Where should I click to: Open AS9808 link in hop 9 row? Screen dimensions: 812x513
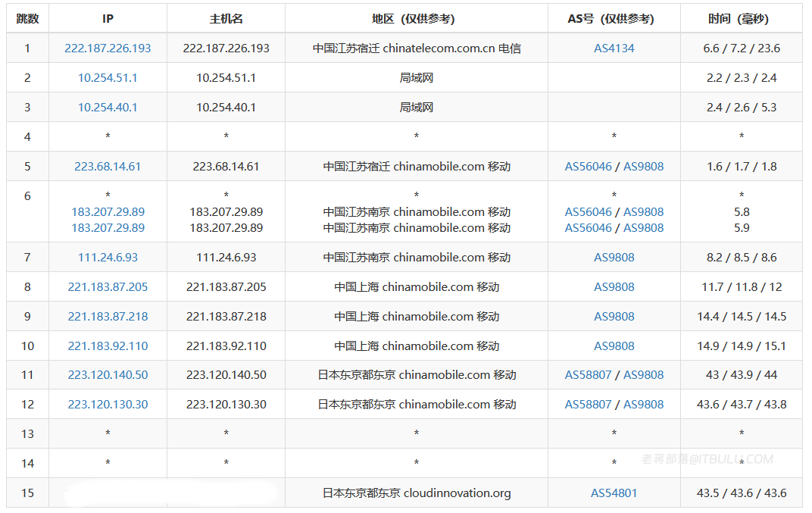tap(614, 316)
